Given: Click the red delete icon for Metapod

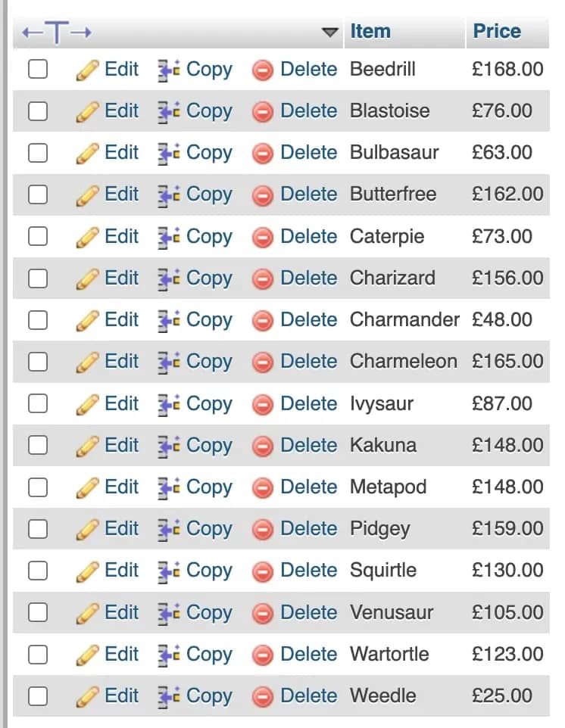Looking at the screenshot, I should click(263, 488).
